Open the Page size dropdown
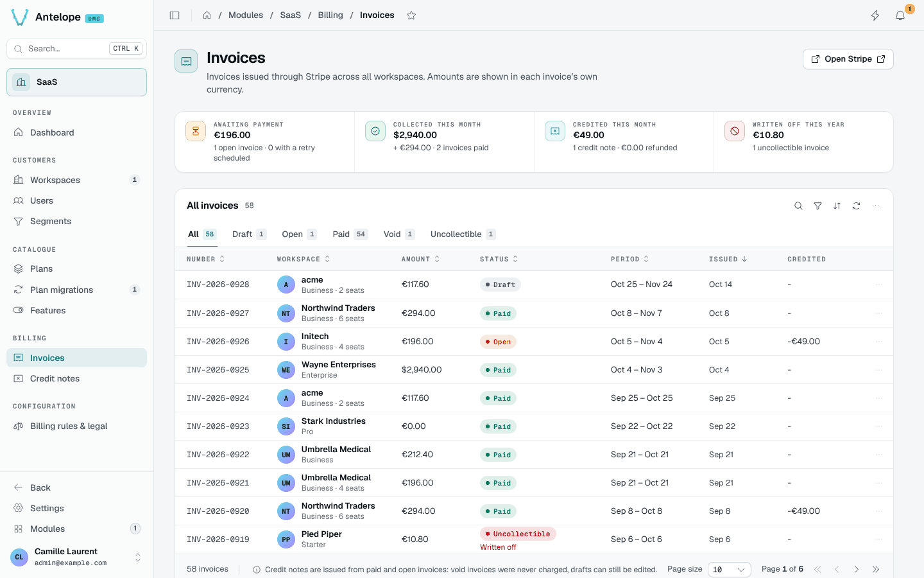Viewport: 924px width, 578px height. coord(729,570)
